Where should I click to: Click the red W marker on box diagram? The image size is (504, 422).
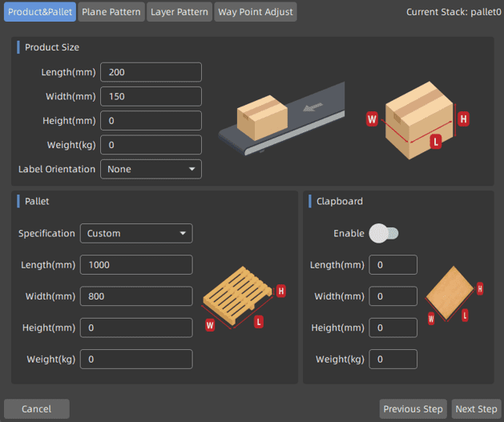click(372, 119)
